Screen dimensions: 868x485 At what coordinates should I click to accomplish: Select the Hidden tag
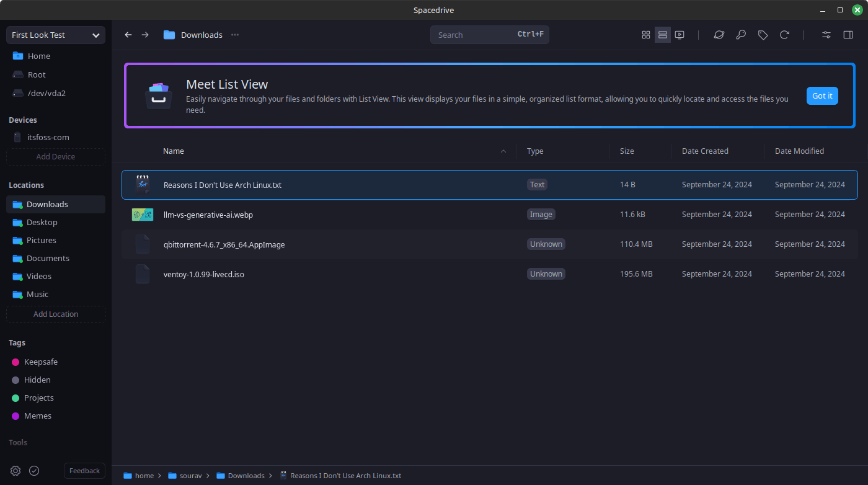click(x=38, y=380)
